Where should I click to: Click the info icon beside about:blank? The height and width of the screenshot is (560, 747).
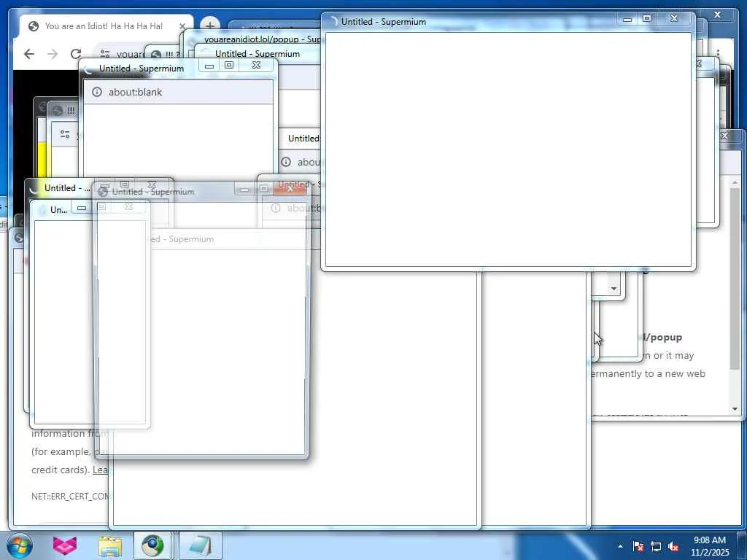pos(97,92)
